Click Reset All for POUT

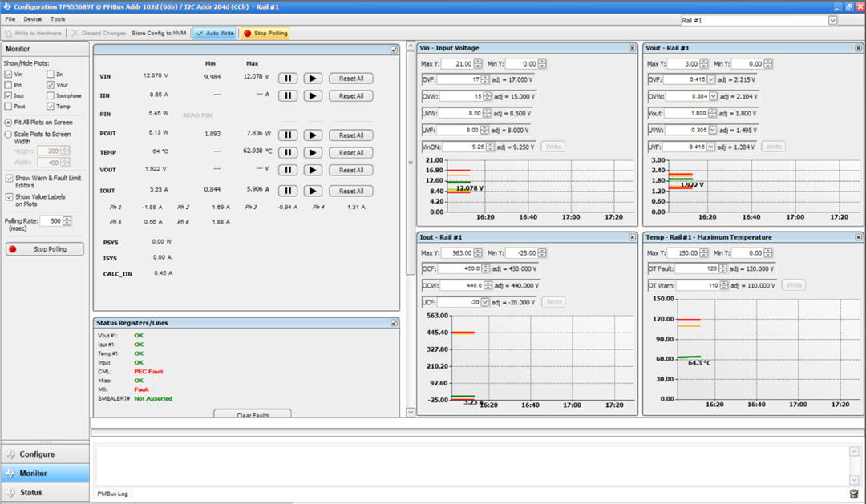pos(350,135)
